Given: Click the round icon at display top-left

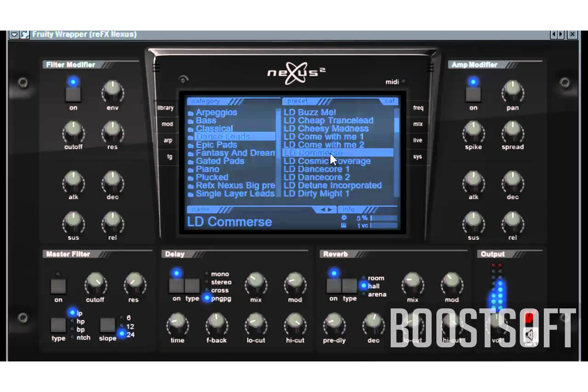Looking at the screenshot, I should (x=183, y=79).
